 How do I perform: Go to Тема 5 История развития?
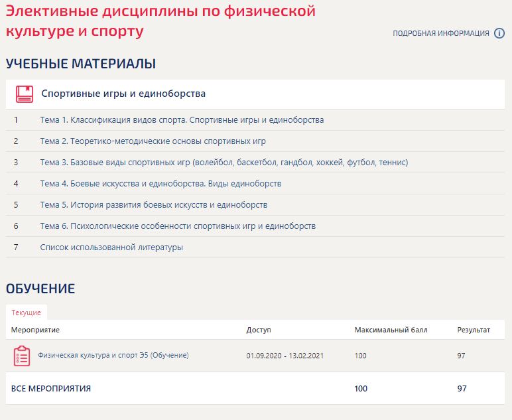pos(153,205)
